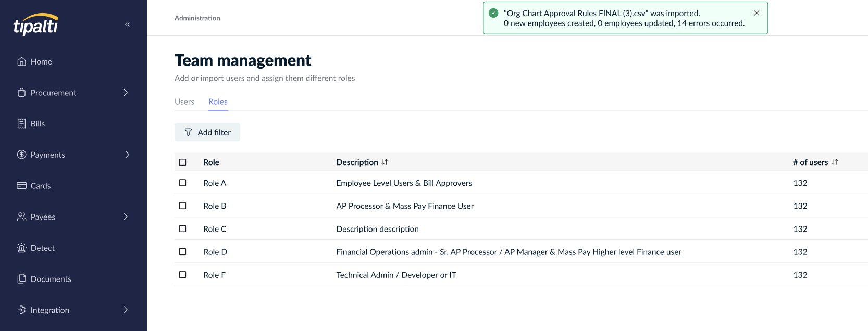Click "Technical Admin / Developer or IT" cell
Image resolution: width=868 pixels, height=331 pixels.
click(x=396, y=274)
